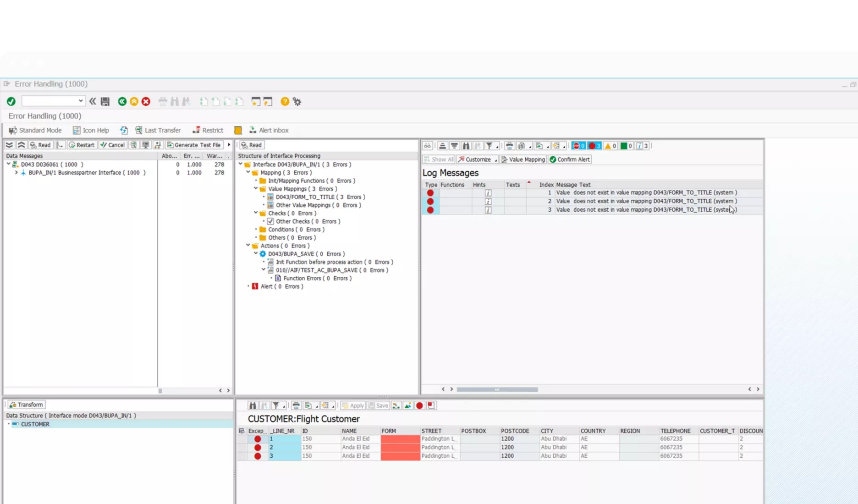This screenshot has height=504, width=858.
Task: Collapse the Value Mappings tree node
Action: [256, 189]
